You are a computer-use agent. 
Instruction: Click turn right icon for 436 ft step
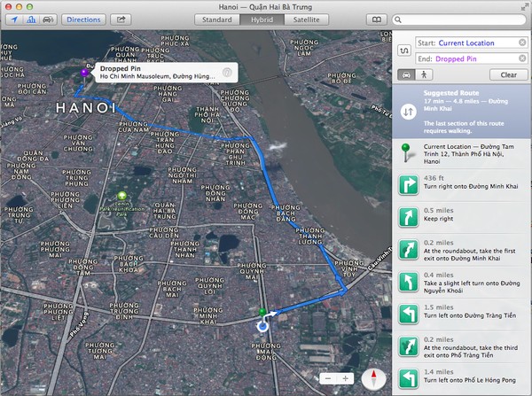click(x=408, y=185)
